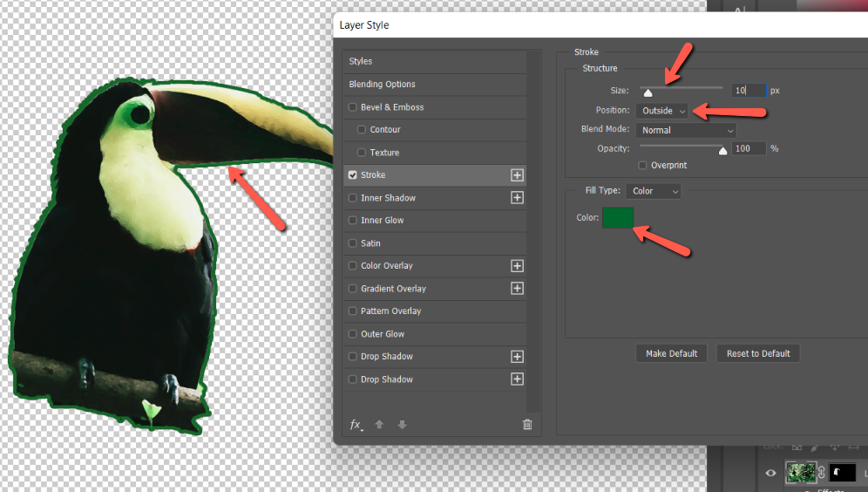This screenshot has width=868, height=492.
Task: Duplicate Gradient Overlay using its plus icon
Action: click(x=517, y=289)
